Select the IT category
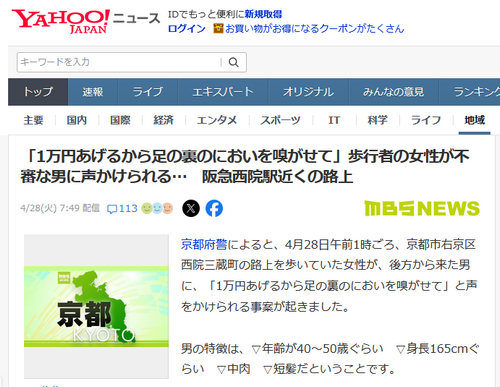500x387 pixels. [334, 120]
